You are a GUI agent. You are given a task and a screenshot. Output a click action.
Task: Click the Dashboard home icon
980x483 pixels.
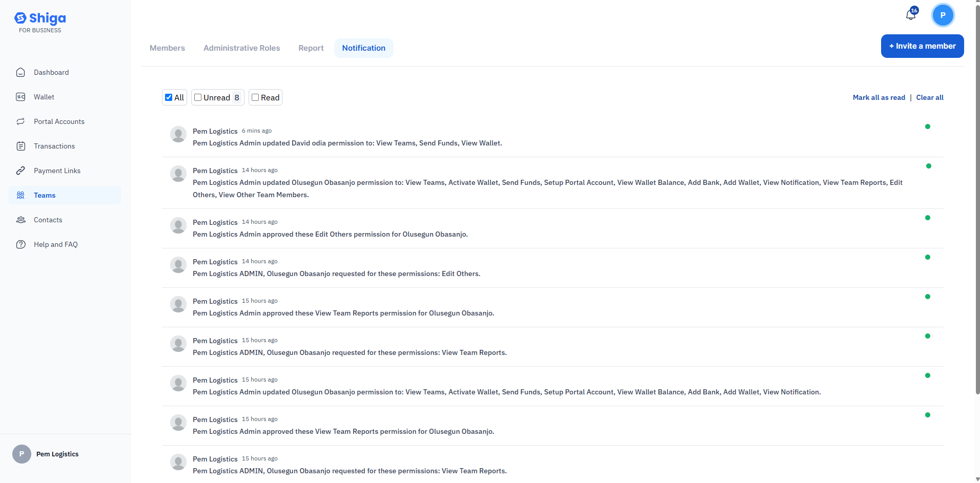tap(21, 72)
